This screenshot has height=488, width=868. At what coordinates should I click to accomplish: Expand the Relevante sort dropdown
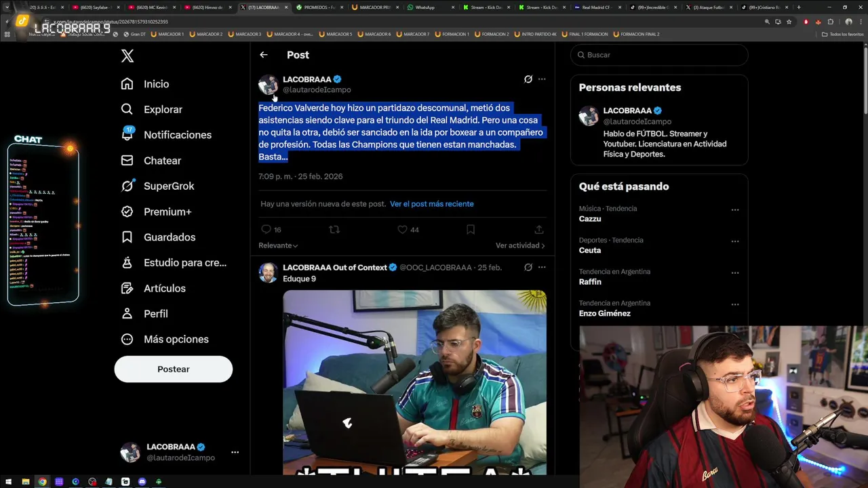pos(278,245)
